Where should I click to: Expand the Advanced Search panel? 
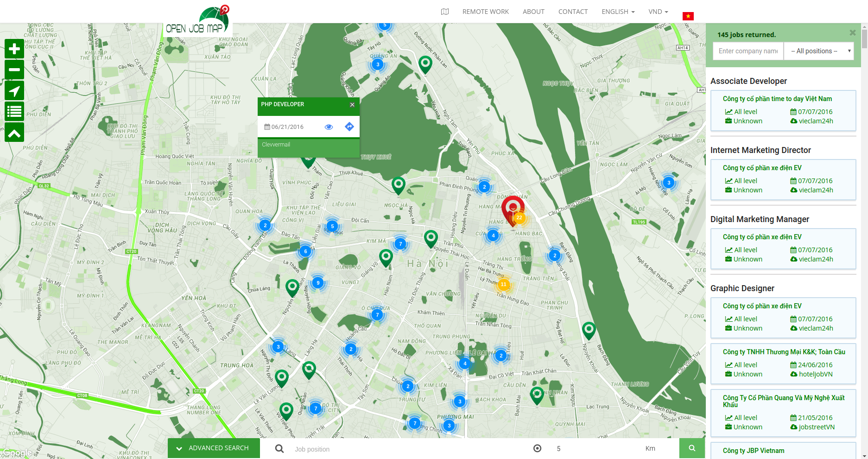214,448
